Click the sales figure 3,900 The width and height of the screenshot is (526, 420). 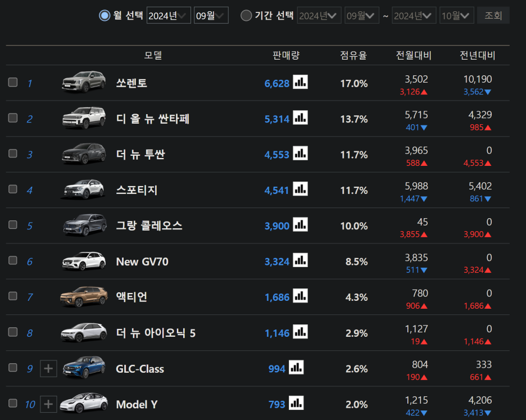276,225
